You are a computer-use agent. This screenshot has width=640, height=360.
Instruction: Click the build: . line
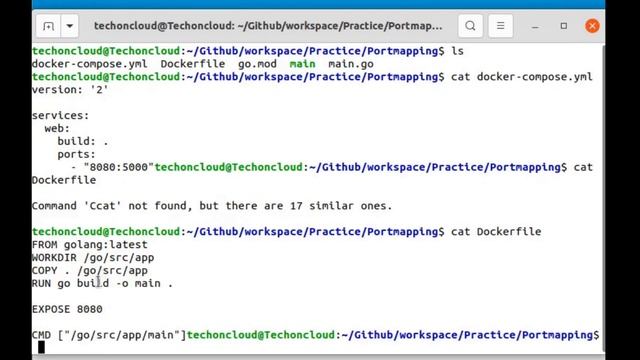[83, 141]
